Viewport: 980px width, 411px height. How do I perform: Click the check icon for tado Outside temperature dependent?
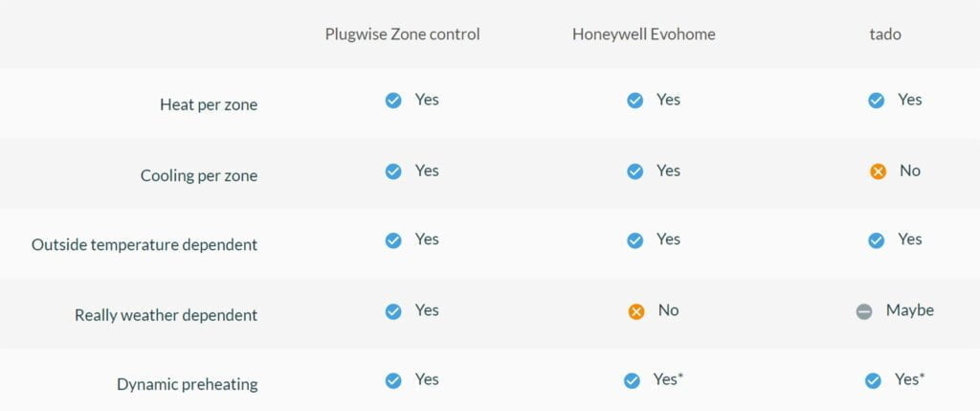tap(876, 240)
